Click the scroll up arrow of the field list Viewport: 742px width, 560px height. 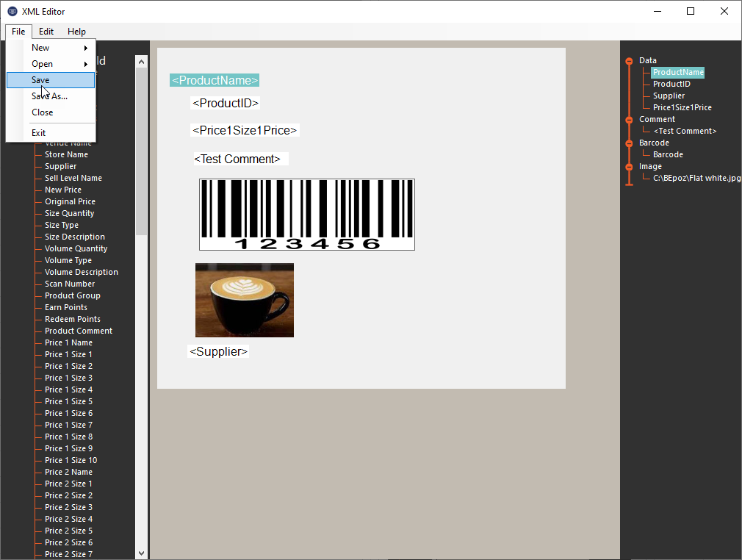pos(141,62)
